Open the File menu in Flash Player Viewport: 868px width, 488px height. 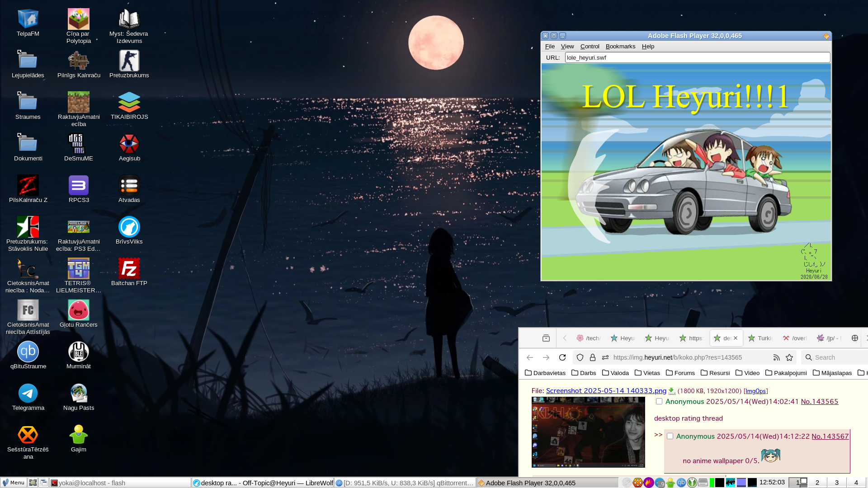(550, 47)
